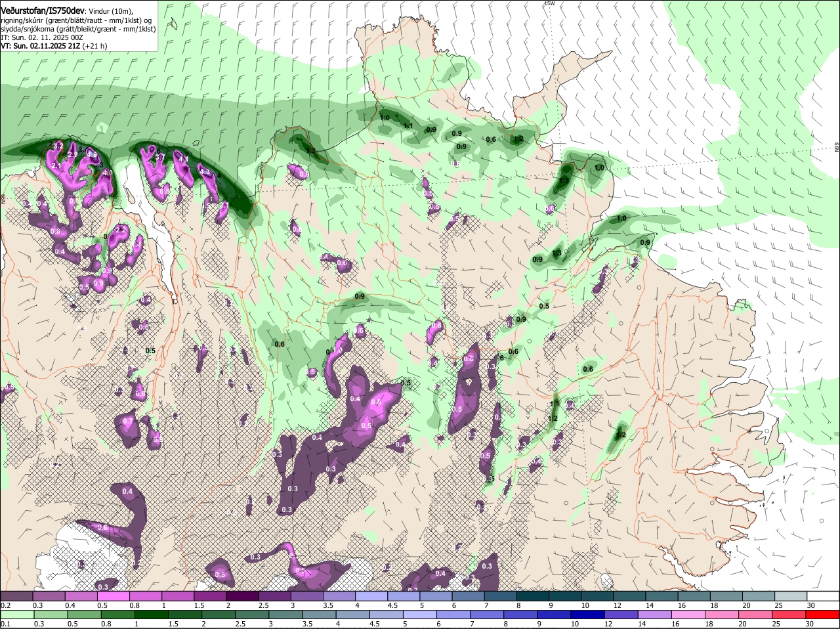Click the "4.1" snowfall value on the map
This screenshot has width=840, height=629.
(x=184, y=158)
